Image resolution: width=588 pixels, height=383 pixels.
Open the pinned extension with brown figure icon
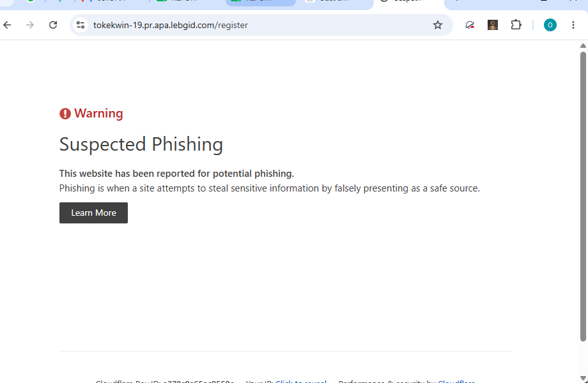(x=492, y=25)
